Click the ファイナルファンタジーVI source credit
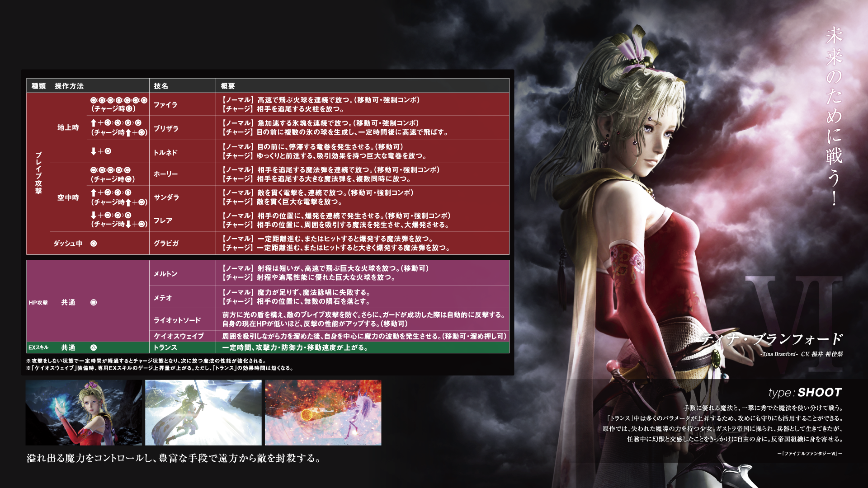The width and height of the screenshot is (868, 488). point(810,454)
